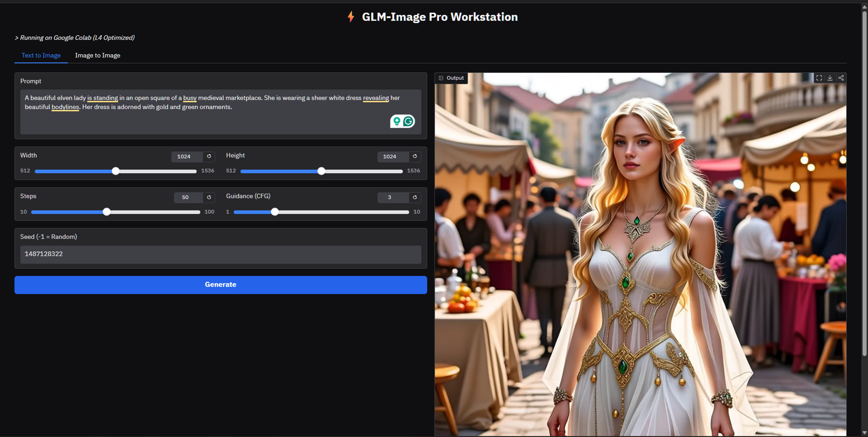The height and width of the screenshot is (437, 868).
Task: Click into the Prompt text area
Action: click(x=221, y=112)
